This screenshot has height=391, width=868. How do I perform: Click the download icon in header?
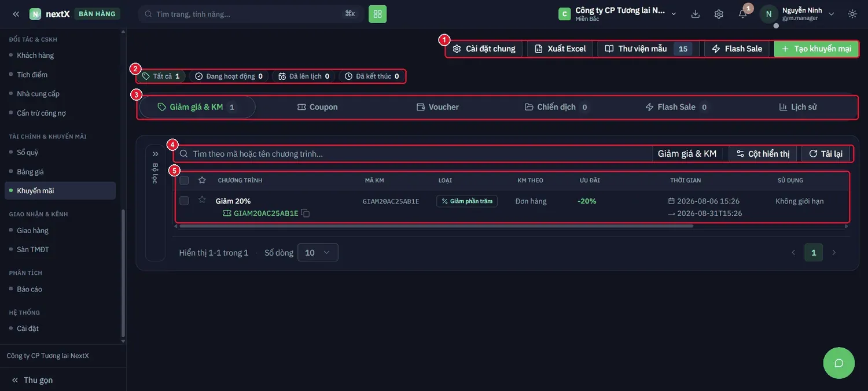tap(696, 14)
